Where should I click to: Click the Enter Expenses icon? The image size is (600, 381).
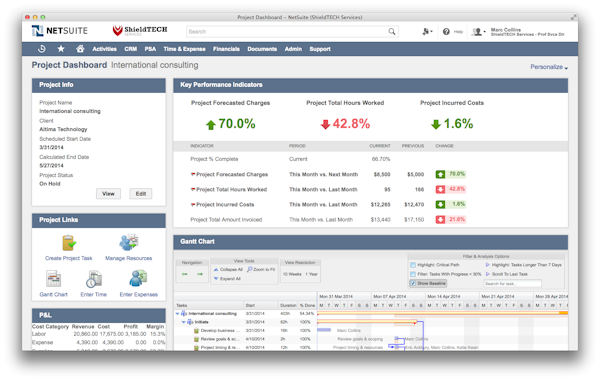(x=138, y=278)
